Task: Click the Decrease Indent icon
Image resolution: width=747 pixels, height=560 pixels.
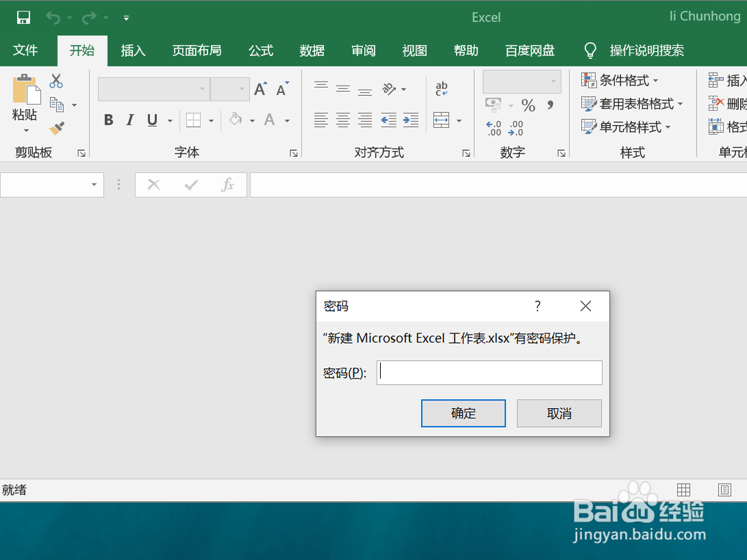Action: pyautogui.click(x=389, y=120)
